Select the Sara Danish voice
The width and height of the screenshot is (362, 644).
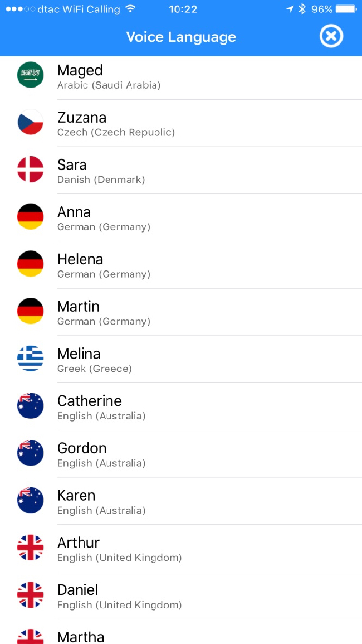tap(181, 170)
